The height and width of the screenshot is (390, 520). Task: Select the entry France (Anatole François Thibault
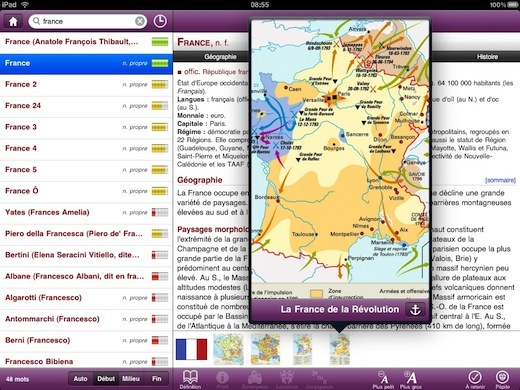pos(86,42)
